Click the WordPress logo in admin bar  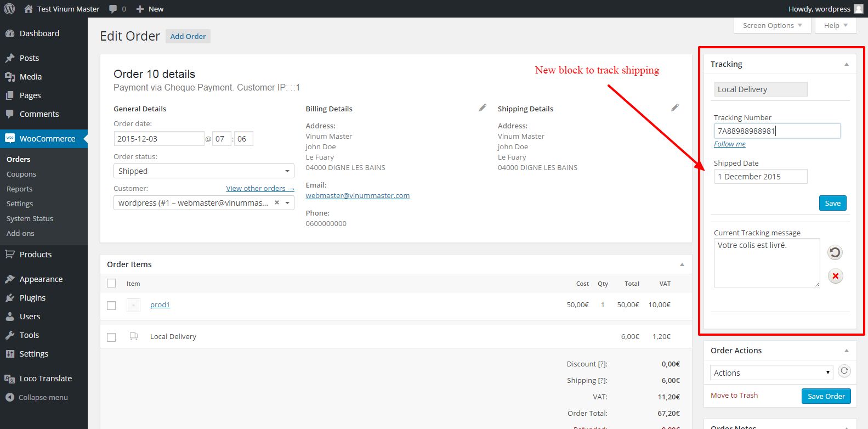pos(9,9)
